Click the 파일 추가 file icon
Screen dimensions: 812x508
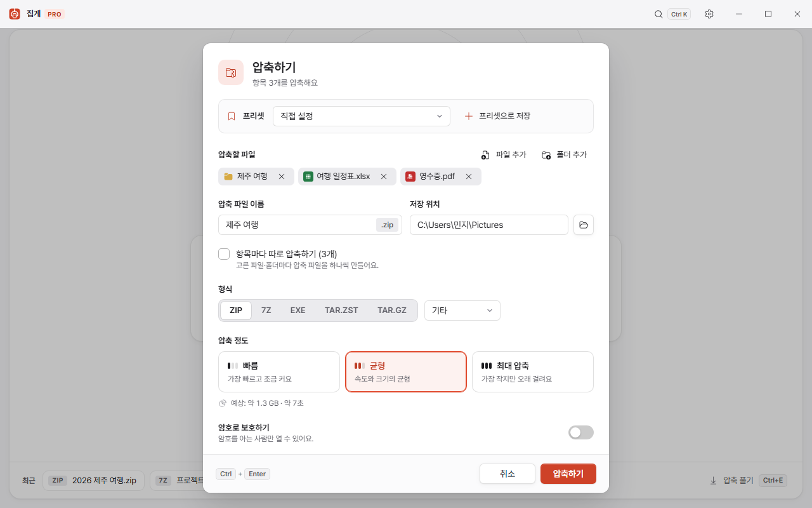[485, 155]
